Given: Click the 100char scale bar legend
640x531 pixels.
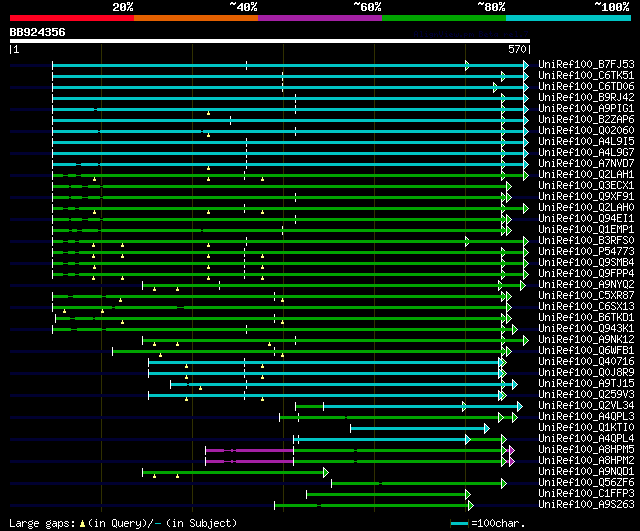Looking at the screenshot, I should (459, 523).
